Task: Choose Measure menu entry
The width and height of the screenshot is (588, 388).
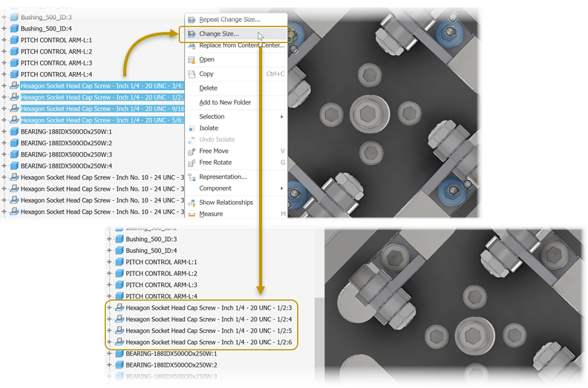Action: pos(211,214)
